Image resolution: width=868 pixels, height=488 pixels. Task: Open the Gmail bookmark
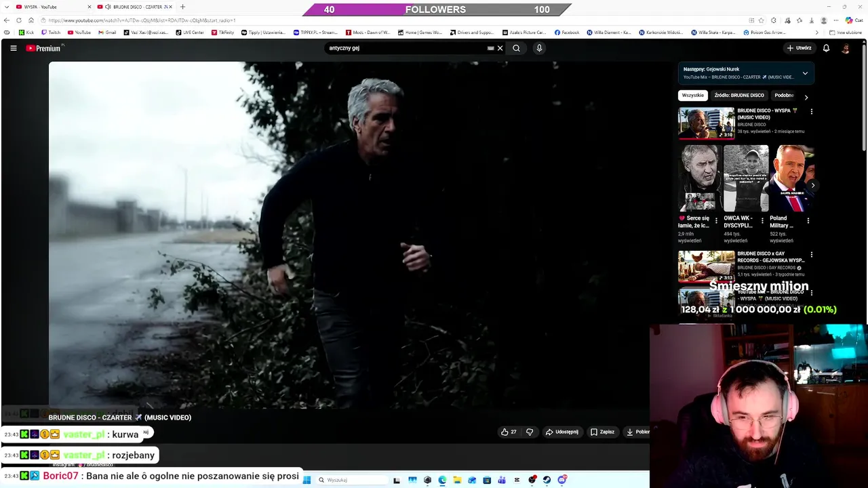coord(107,33)
